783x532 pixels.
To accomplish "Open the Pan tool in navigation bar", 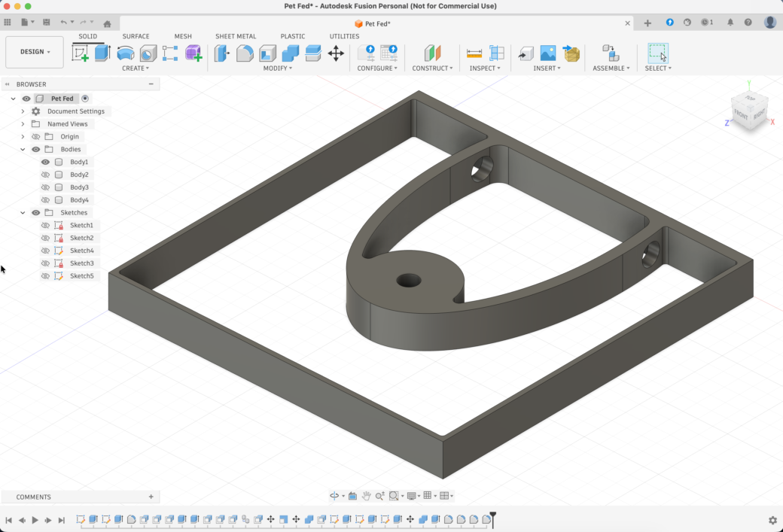I will tap(367, 496).
